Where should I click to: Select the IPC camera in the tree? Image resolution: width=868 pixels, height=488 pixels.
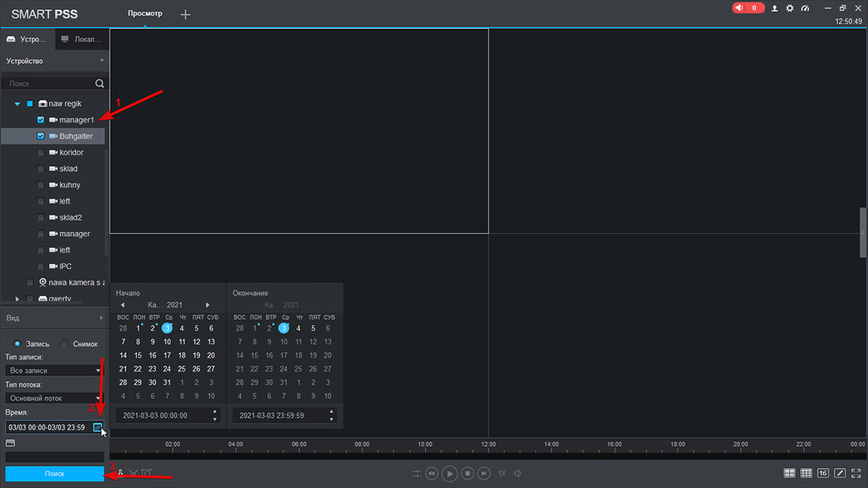65,266
